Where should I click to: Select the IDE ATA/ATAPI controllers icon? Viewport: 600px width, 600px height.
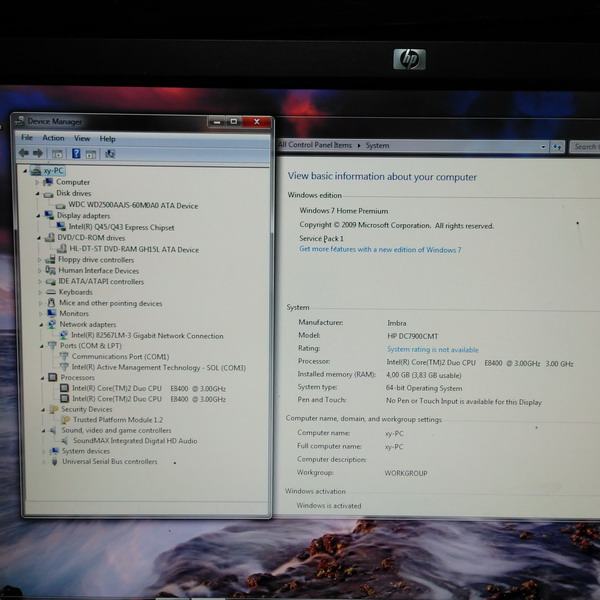51,282
